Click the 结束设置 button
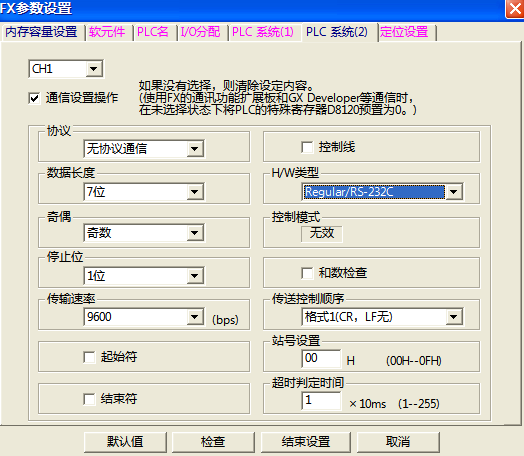This screenshot has height=456, width=524. pyautogui.click(x=306, y=442)
